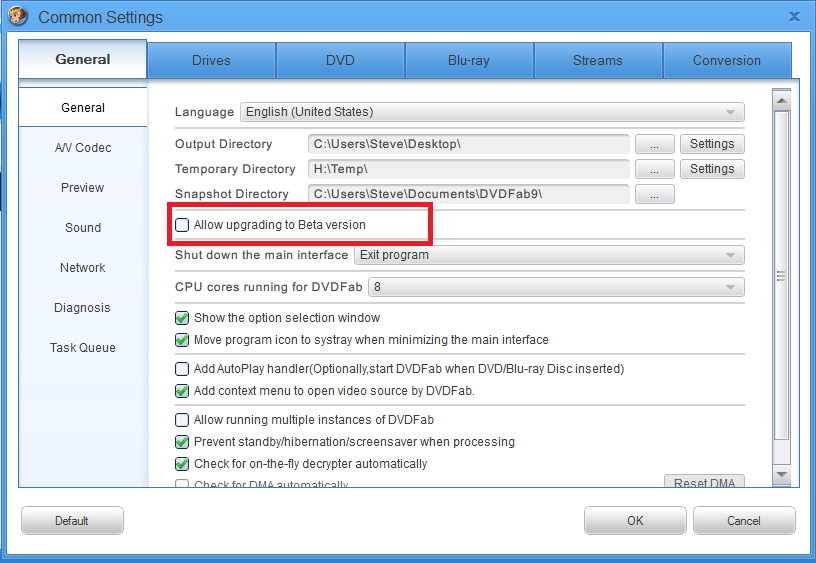Screen dimensions: 816x563
Task: Uncheck Move program icon to systray option
Action: (182, 340)
